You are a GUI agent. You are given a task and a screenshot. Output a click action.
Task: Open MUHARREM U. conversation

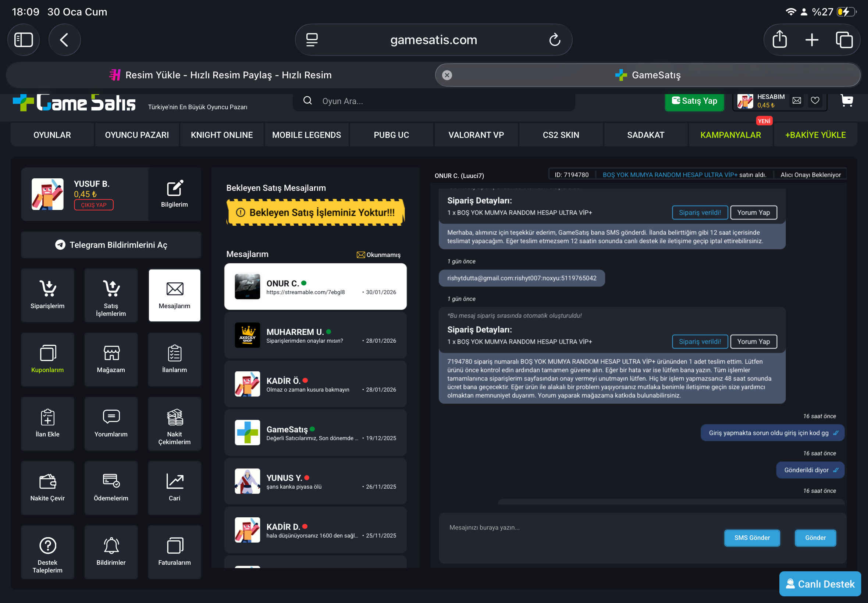[x=316, y=335]
